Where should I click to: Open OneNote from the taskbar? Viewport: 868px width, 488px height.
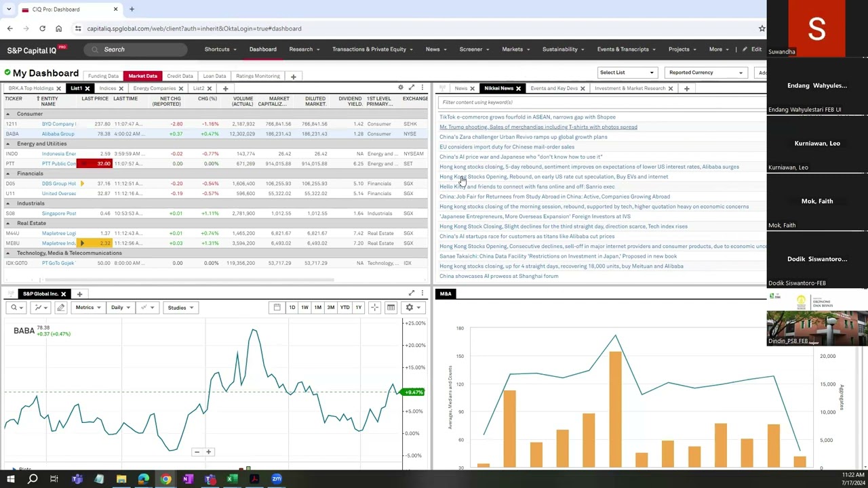(188, 479)
